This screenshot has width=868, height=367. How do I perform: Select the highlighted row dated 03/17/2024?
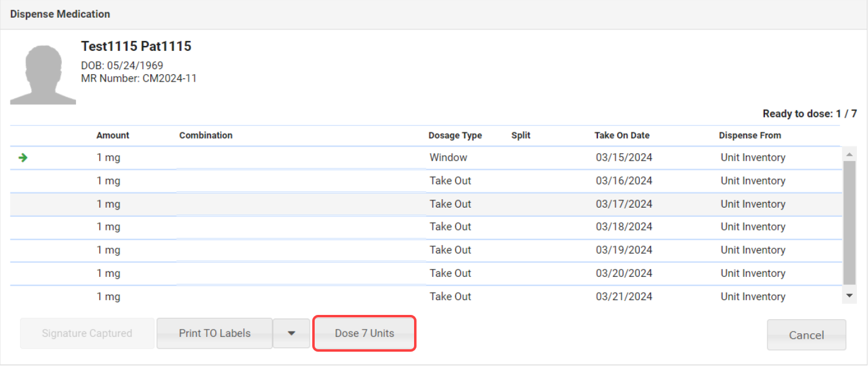pyautogui.click(x=426, y=204)
